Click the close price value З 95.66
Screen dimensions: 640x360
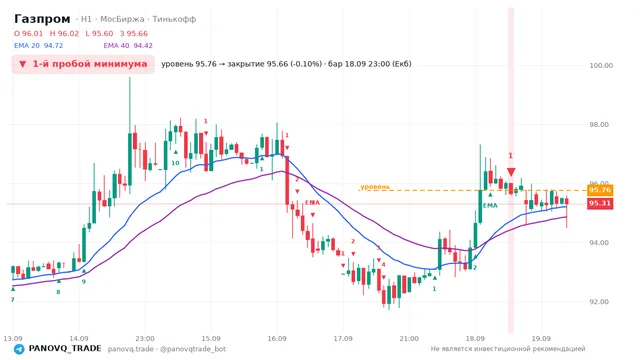(134, 33)
